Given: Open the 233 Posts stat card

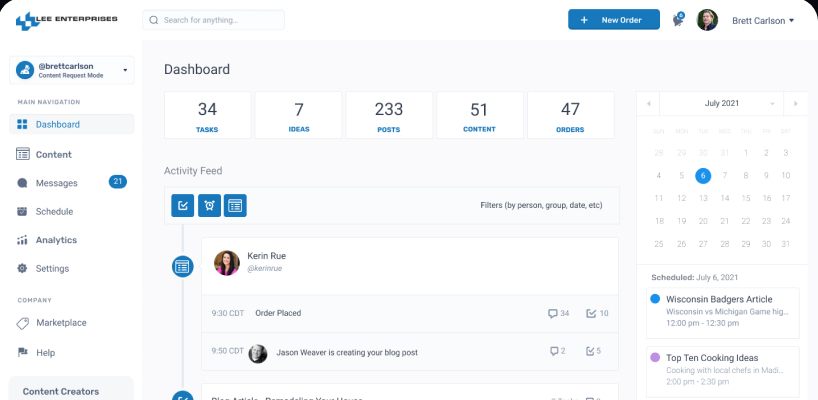Looking at the screenshot, I should coord(389,115).
